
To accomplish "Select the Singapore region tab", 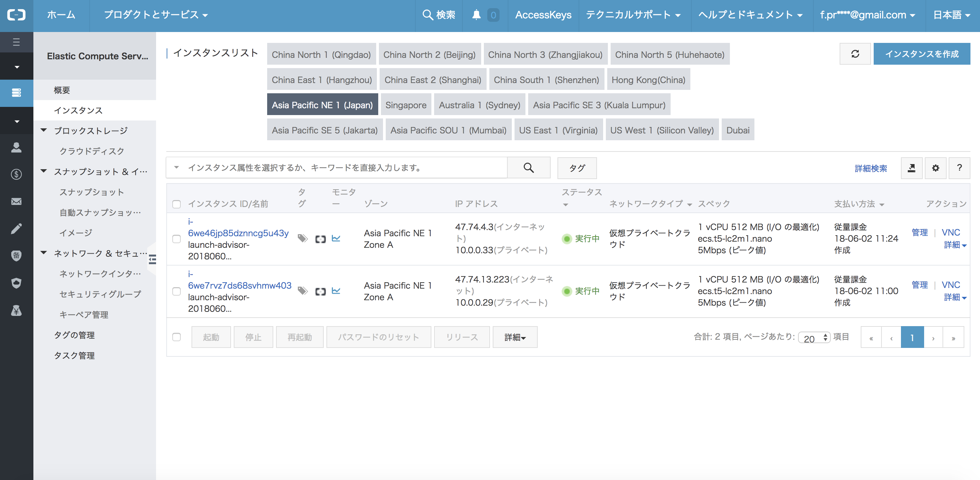I will click(x=405, y=105).
